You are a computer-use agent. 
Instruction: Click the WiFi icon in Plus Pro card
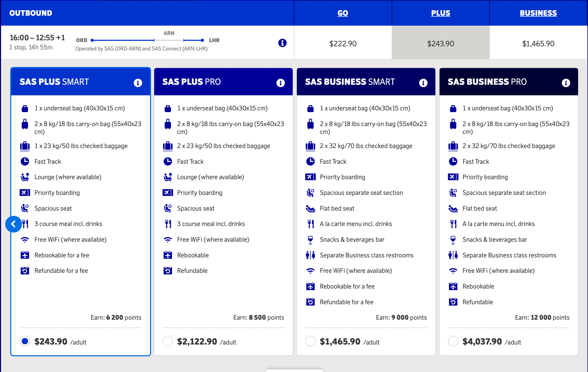pos(168,240)
